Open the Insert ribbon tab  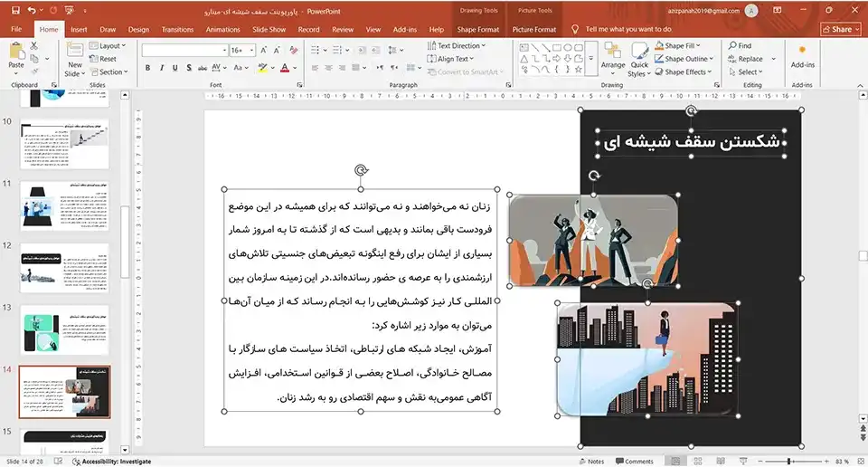coord(79,29)
